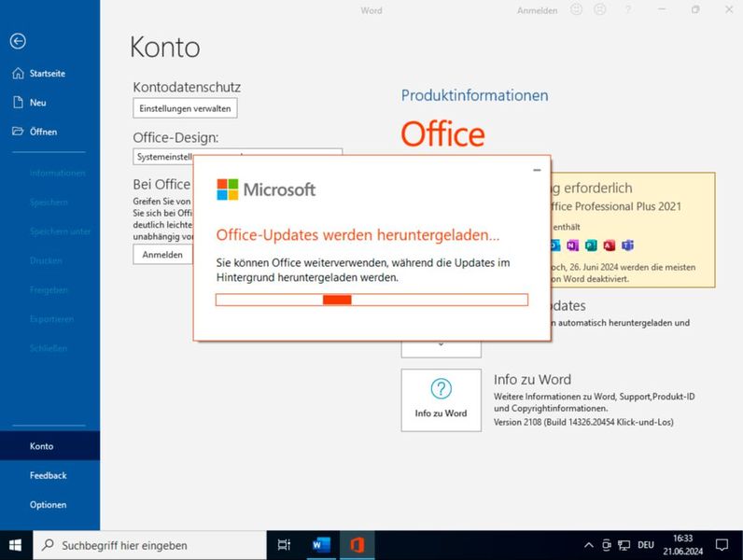Click the back arrow in the sidebar
This screenshot has width=743, height=560.
[x=18, y=41]
